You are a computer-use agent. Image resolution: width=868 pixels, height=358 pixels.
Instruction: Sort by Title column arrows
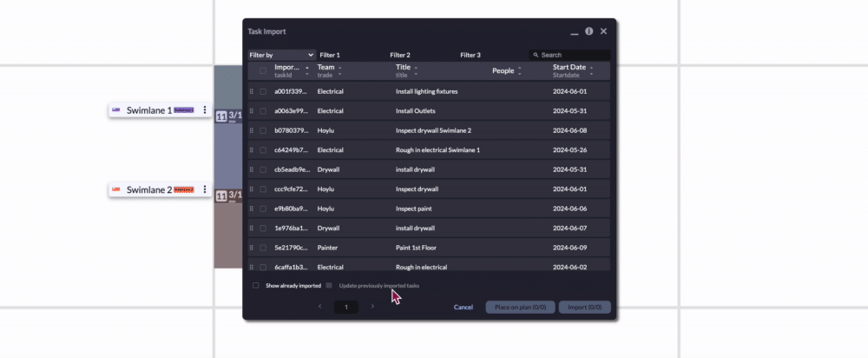(416, 71)
